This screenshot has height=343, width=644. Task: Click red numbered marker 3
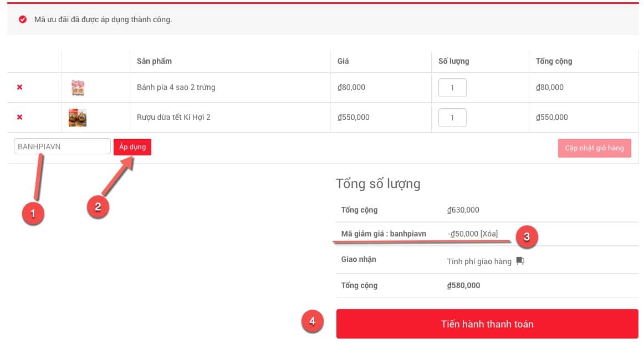(527, 237)
